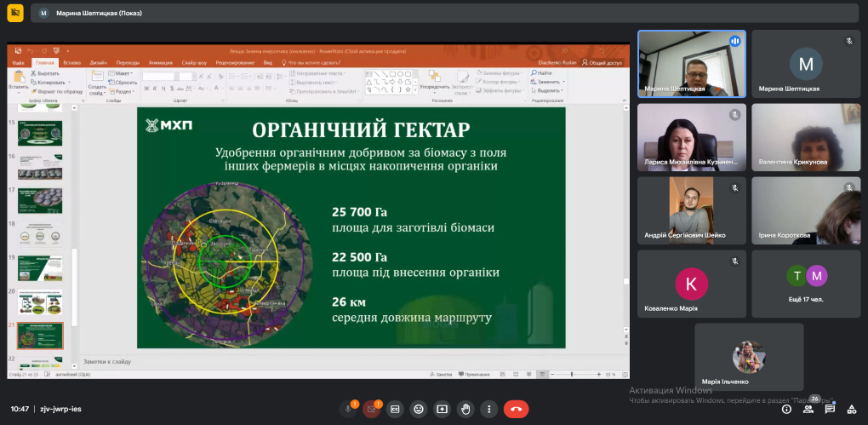
Task: Toggle text shadow S formatting
Action: coord(172,89)
